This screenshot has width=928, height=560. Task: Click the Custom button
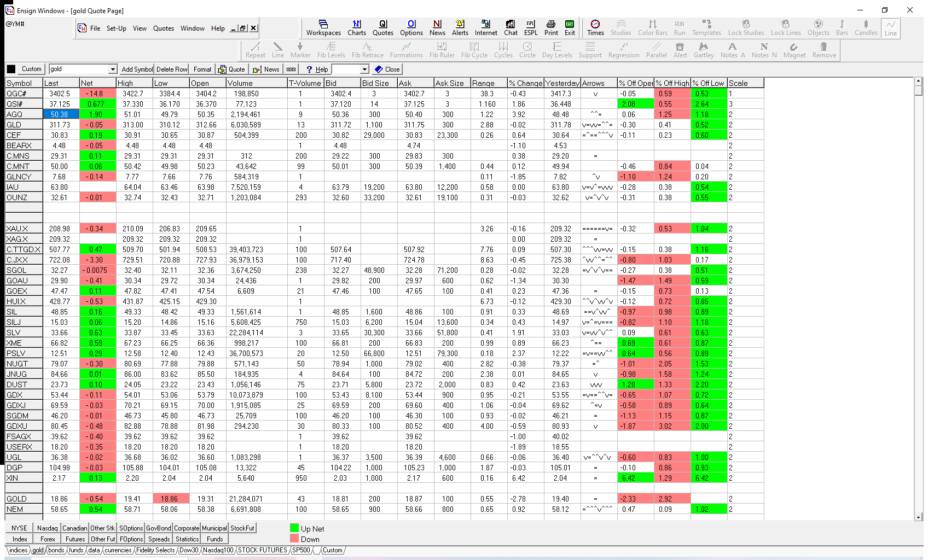(x=31, y=69)
